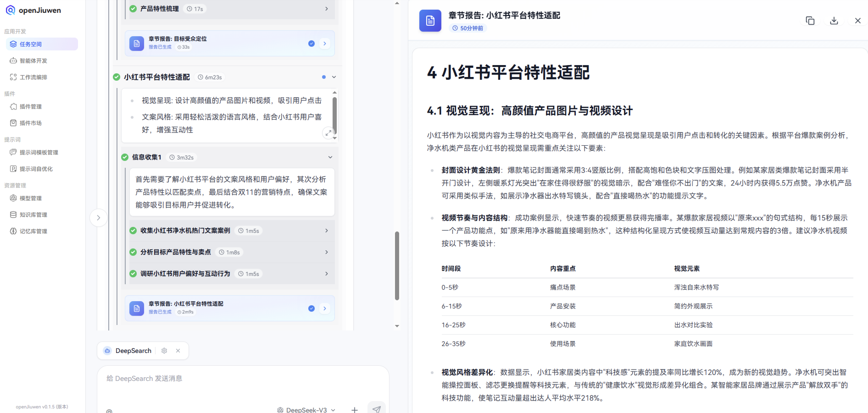Image resolution: width=868 pixels, height=413 pixels.
Task: Expand 收集小红书净水机热门文案案例 step
Action: click(x=326, y=231)
